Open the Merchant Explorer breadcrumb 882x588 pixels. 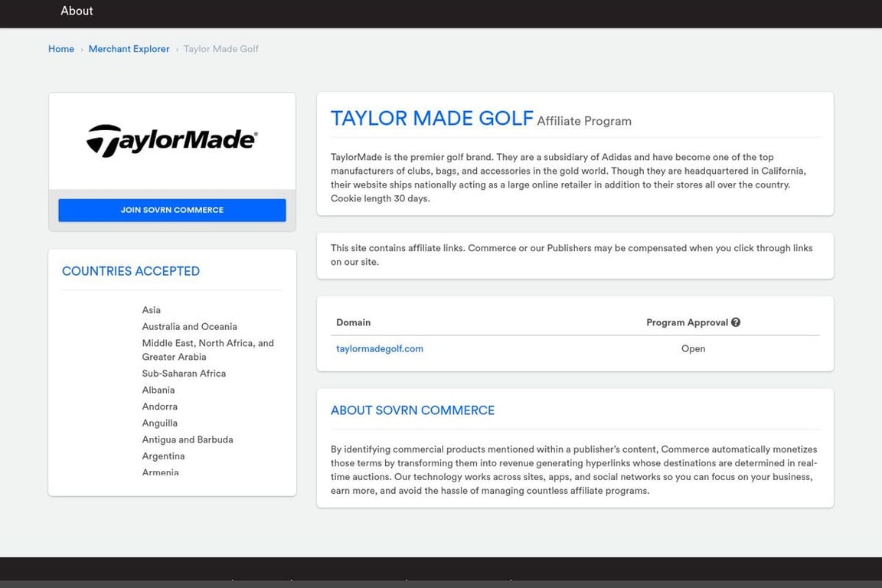129,49
